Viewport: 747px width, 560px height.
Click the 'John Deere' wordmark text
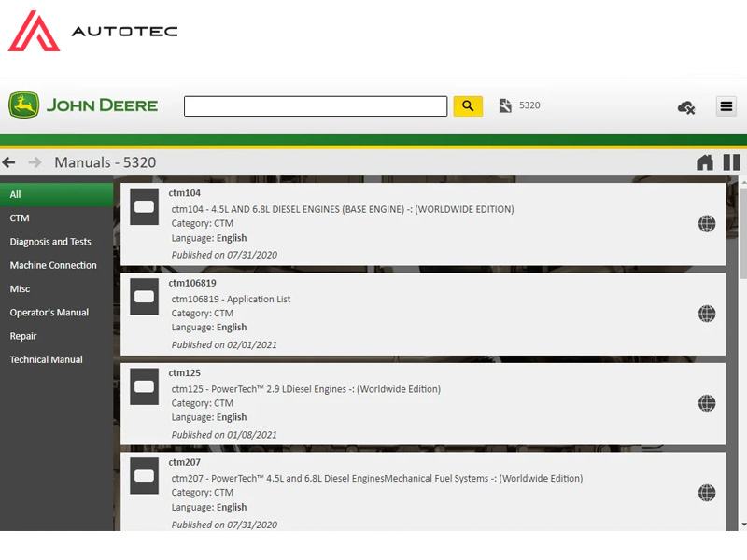(102, 105)
